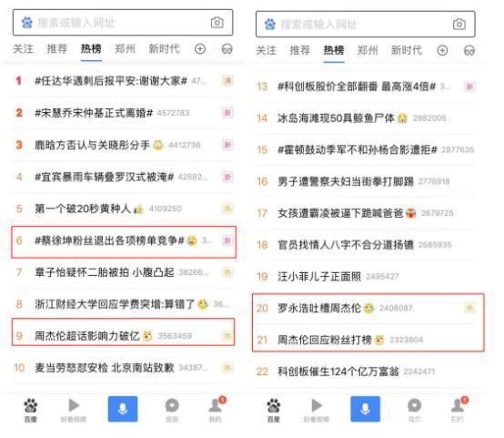This screenshot has height=438, width=504.
Task: Switch to the 关注 tab on left screen
Action: pyautogui.click(x=23, y=49)
